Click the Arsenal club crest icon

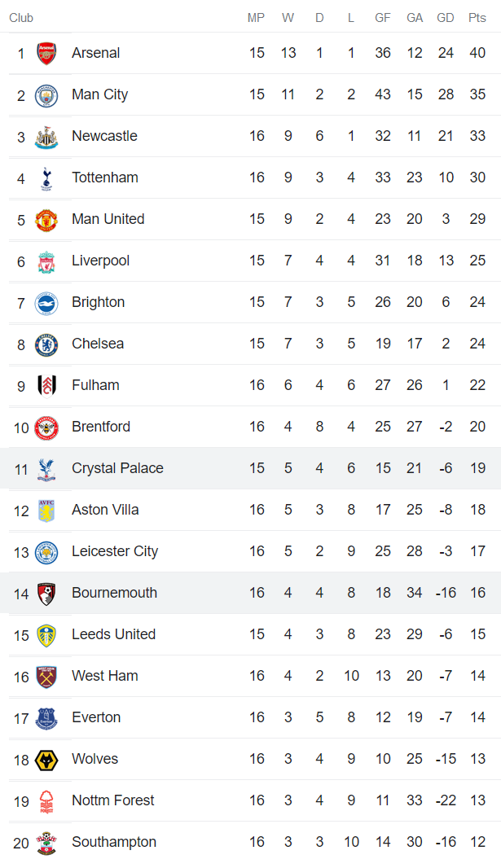[46, 54]
